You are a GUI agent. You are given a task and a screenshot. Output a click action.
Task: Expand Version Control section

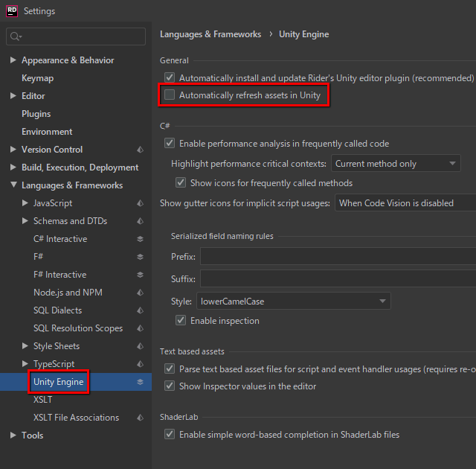pos(13,150)
